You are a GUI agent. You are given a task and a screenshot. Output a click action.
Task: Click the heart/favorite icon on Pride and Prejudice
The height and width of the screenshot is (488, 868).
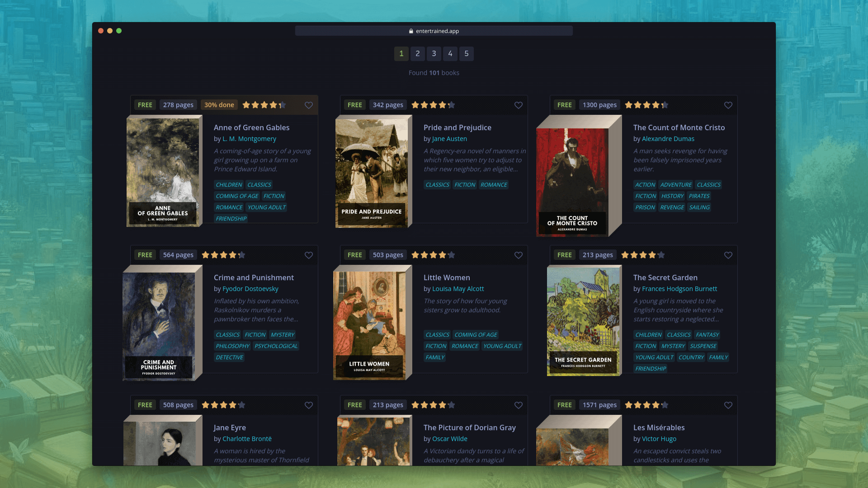(518, 105)
